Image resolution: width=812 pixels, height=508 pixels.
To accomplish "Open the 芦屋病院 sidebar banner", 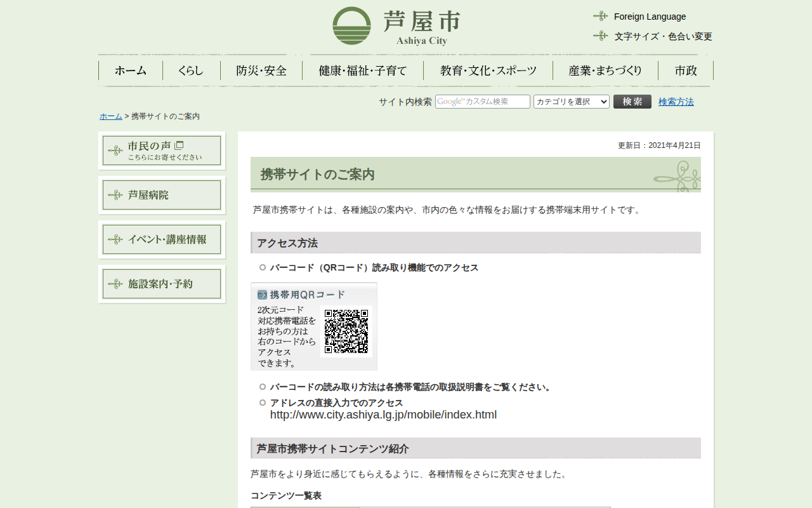I will 162,195.
